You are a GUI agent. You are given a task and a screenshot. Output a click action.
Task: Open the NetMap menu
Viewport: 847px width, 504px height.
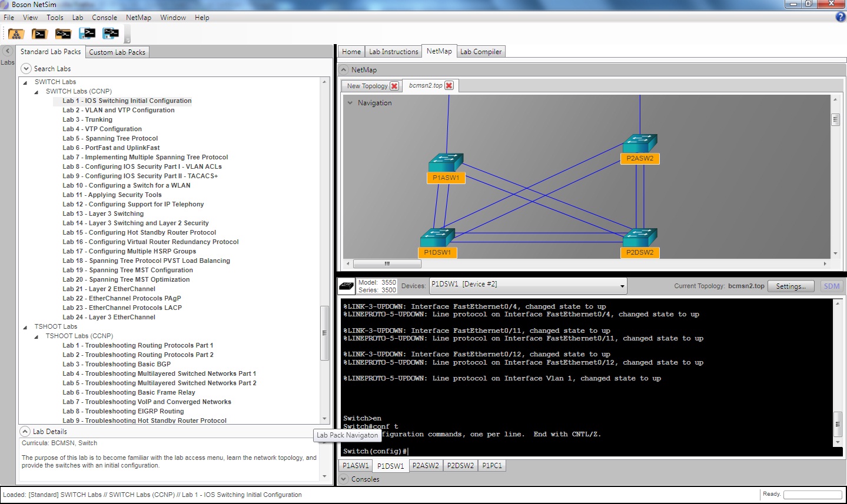point(138,18)
